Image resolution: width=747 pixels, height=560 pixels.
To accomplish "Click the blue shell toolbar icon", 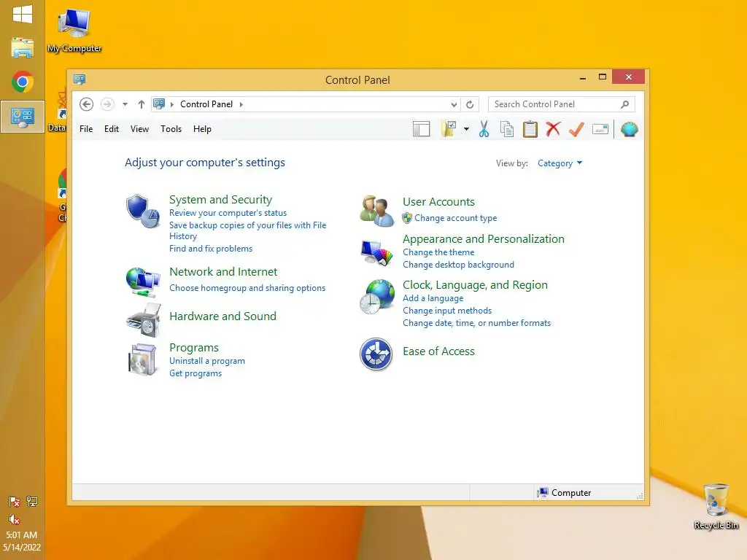I will [x=630, y=129].
